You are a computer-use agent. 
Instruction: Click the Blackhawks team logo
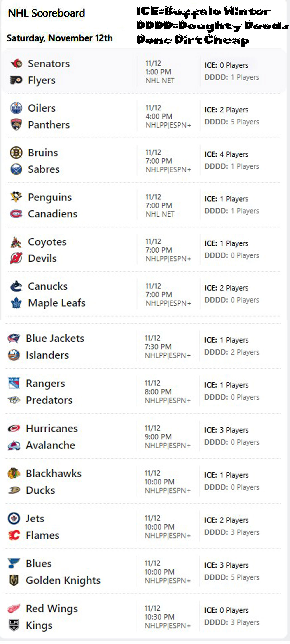point(14,474)
